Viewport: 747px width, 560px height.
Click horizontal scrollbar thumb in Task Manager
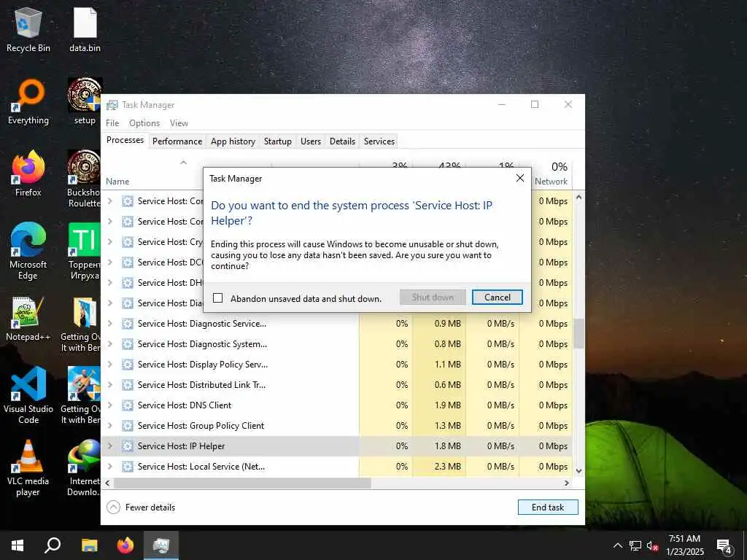[x=242, y=483]
